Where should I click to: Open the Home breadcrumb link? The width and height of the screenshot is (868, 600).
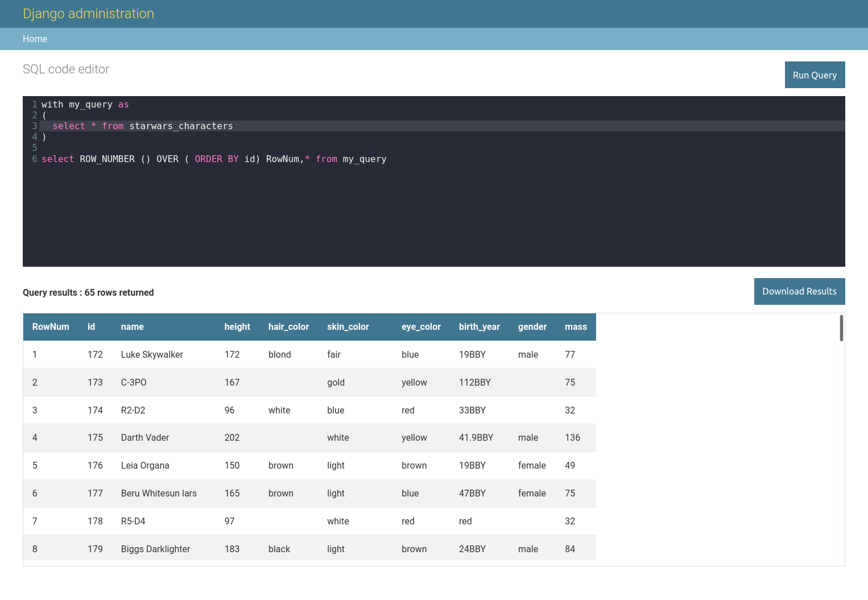[35, 39]
